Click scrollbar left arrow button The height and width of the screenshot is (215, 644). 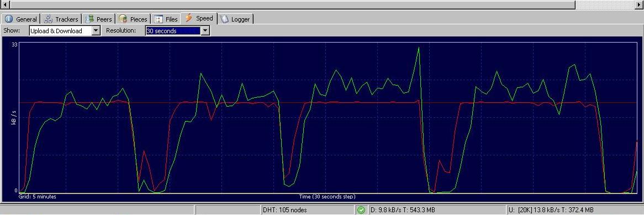pos(6,4)
